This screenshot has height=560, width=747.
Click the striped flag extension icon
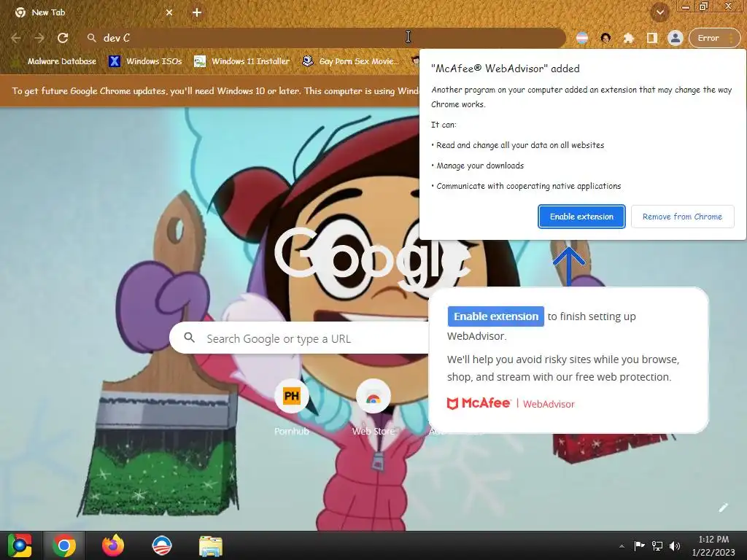click(581, 38)
